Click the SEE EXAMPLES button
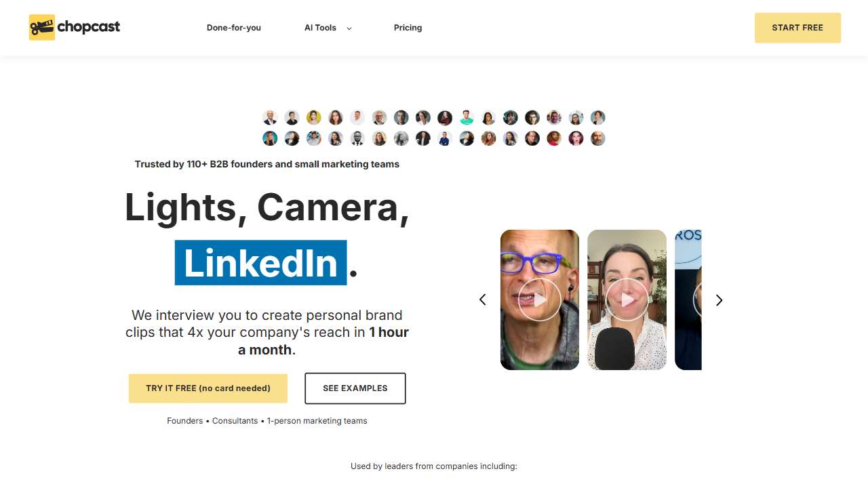Viewport: 868px width, 488px height. click(355, 388)
